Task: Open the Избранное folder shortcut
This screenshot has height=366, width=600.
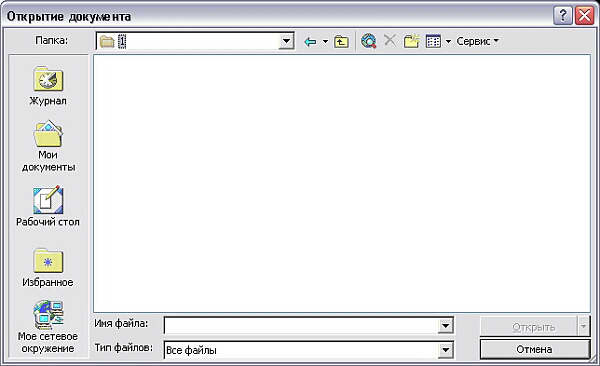Action: coord(48,268)
